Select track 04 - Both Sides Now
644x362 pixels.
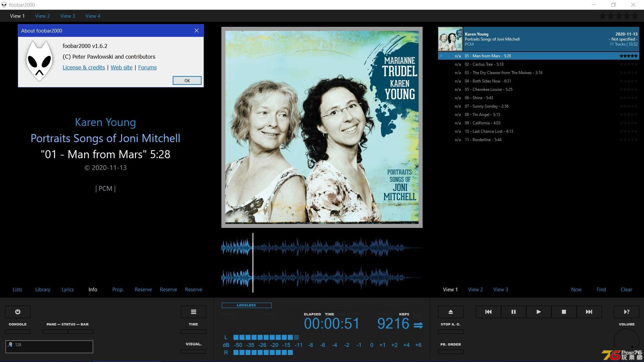(539, 81)
